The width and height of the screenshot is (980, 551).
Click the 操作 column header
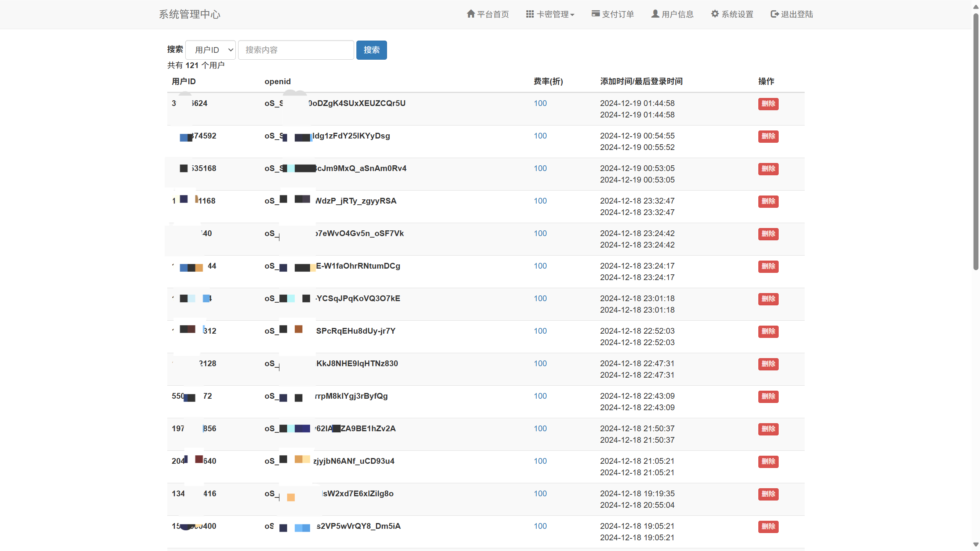(x=766, y=82)
